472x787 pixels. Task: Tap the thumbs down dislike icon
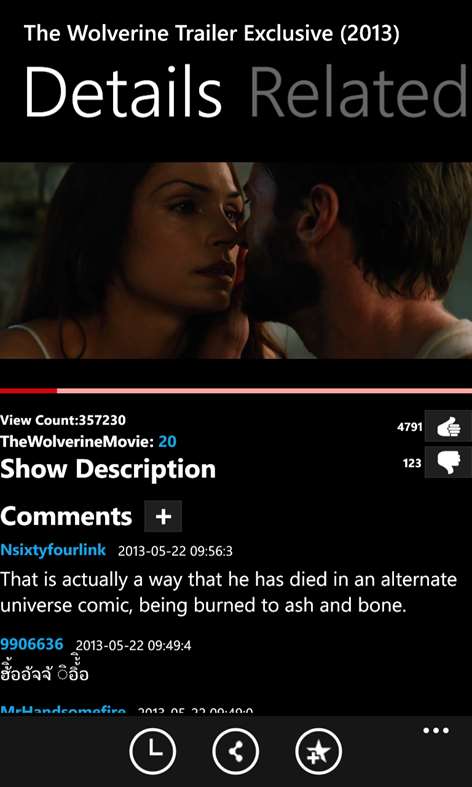[x=448, y=462]
